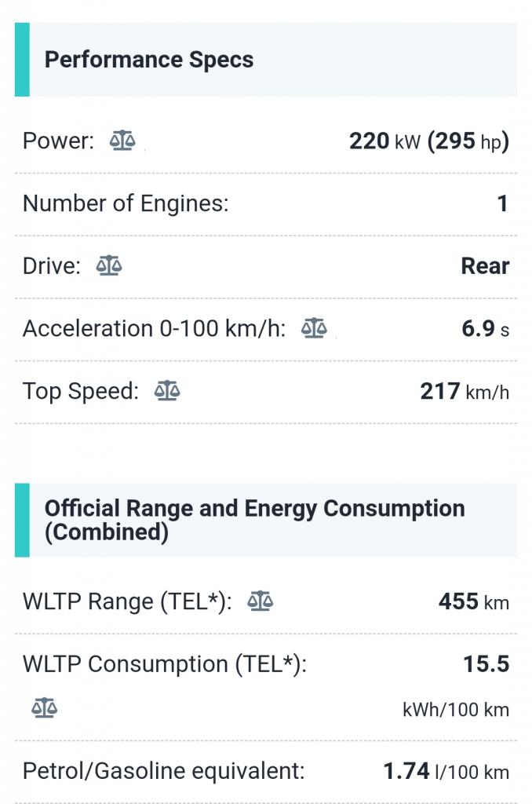
Task: Click the 455 km range value
Action: point(473,602)
